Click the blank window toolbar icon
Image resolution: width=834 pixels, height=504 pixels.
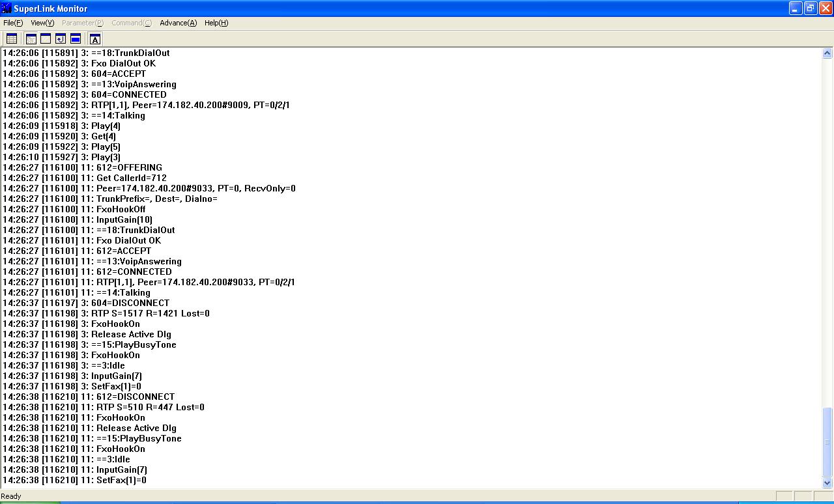[x=46, y=39]
